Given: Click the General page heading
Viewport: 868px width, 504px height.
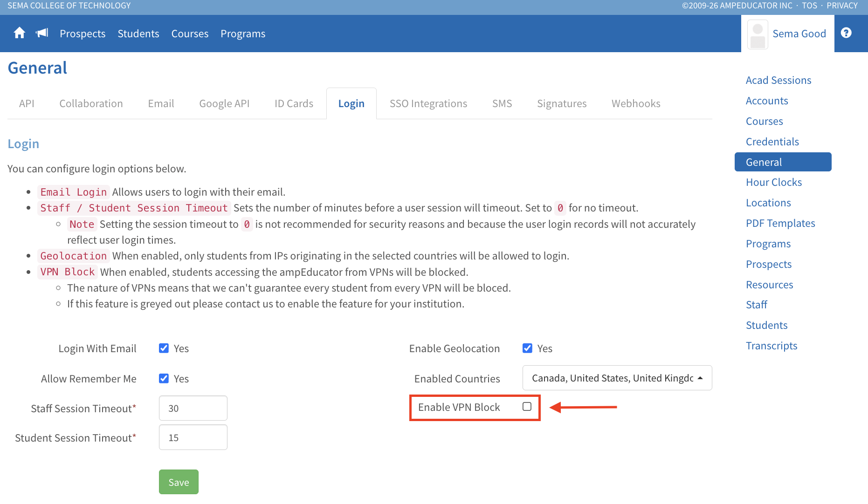Looking at the screenshot, I should point(37,68).
